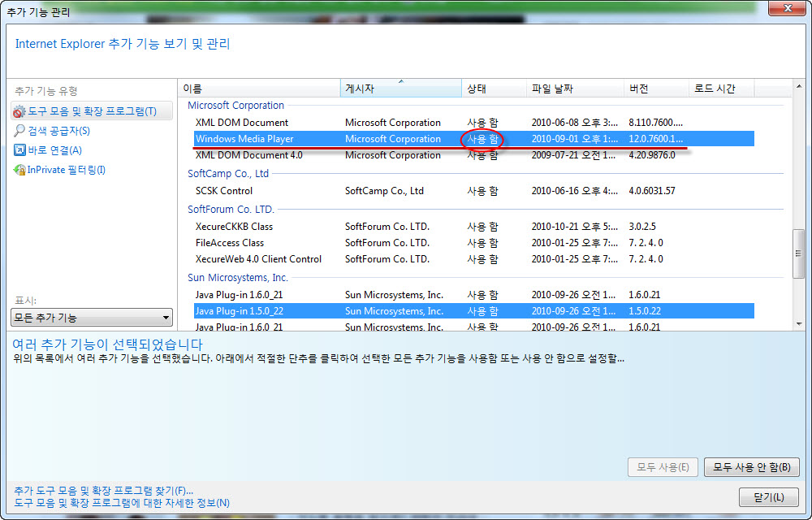The image size is (812, 520).
Task: Click version 12.0.7600.1... of Windows Media Player
Action: (x=655, y=139)
